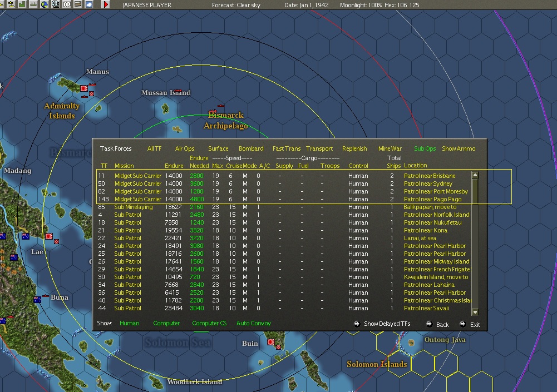Select TF 85 Sub Minelaying row
The width and height of the screenshot is (557, 392).
click(x=284, y=207)
